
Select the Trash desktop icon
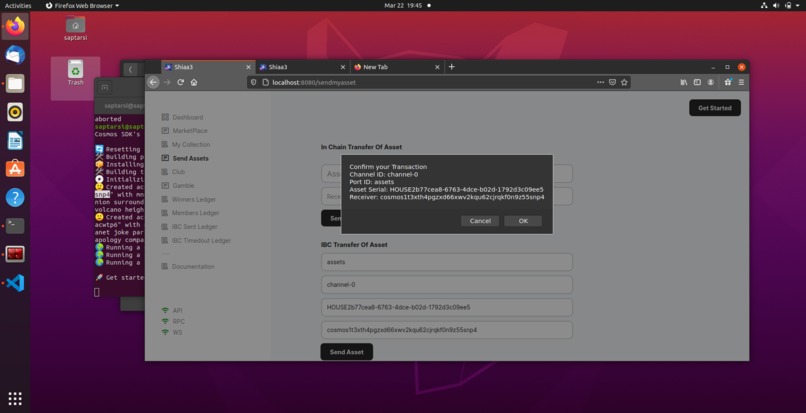[76, 73]
